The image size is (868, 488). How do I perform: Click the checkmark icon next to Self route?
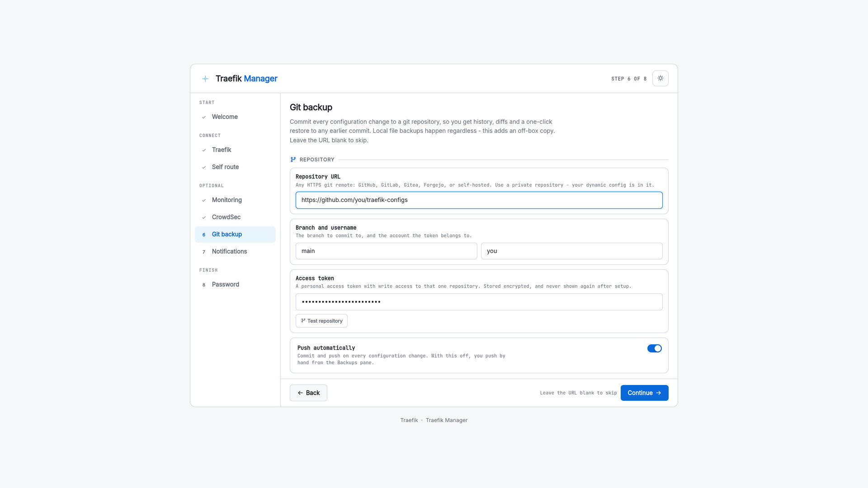pos(204,167)
